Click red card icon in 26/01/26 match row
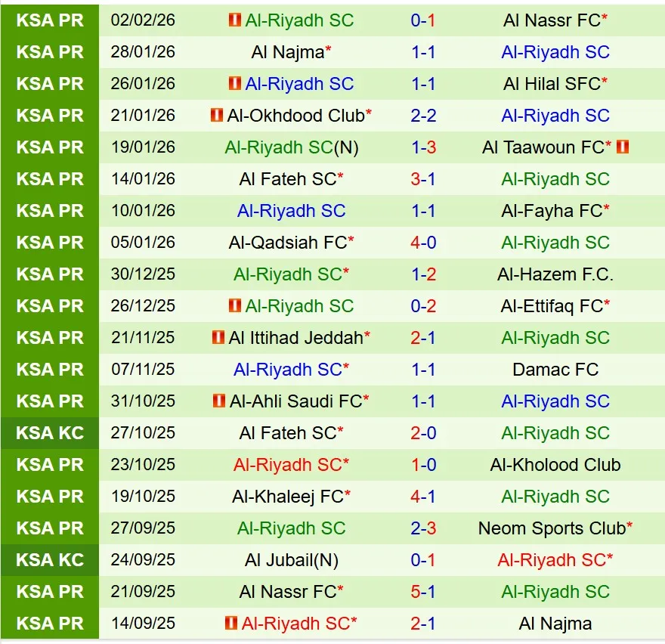 235,84
